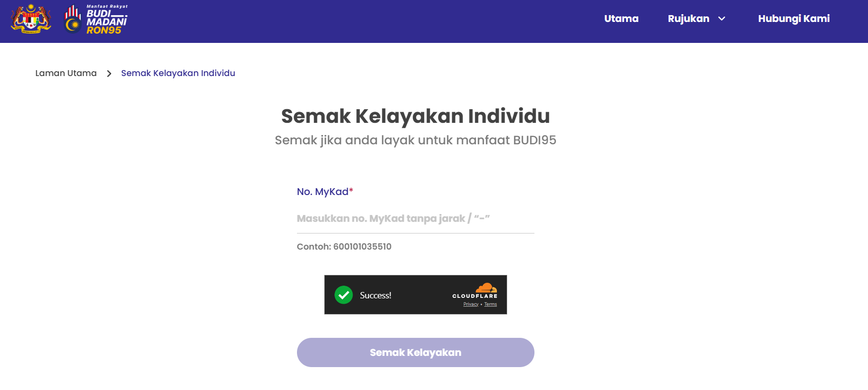The height and width of the screenshot is (390, 868).
Task: Expand the chevron arrow beside Rujukan
Action: point(722,19)
